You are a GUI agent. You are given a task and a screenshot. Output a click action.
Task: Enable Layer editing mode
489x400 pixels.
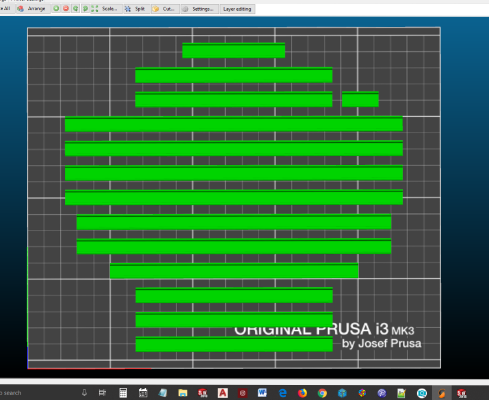(x=237, y=9)
